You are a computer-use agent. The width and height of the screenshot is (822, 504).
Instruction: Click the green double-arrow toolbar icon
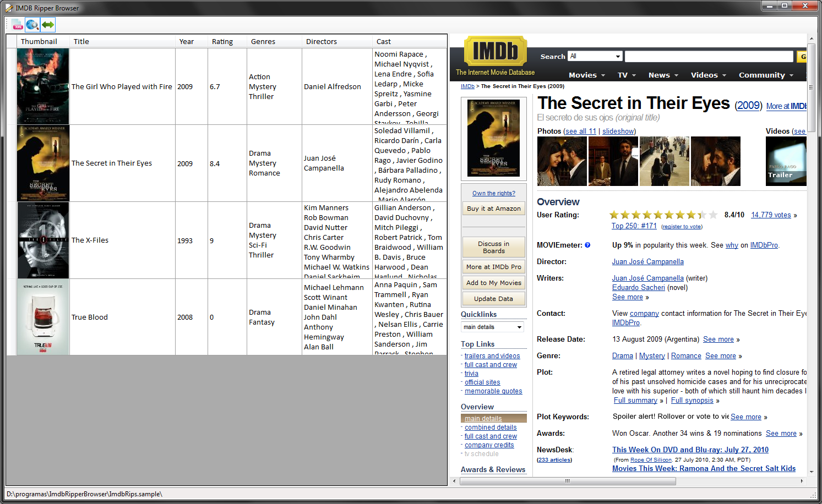point(48,25)
